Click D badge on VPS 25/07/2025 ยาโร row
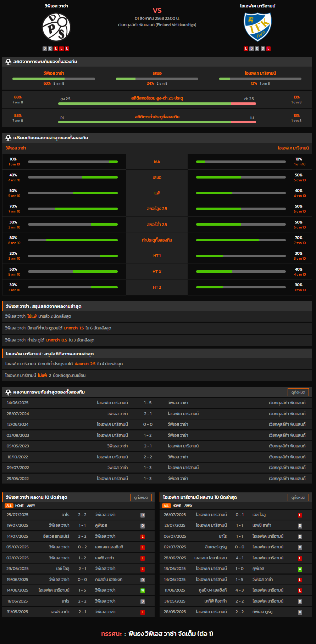 pos(143,515)
